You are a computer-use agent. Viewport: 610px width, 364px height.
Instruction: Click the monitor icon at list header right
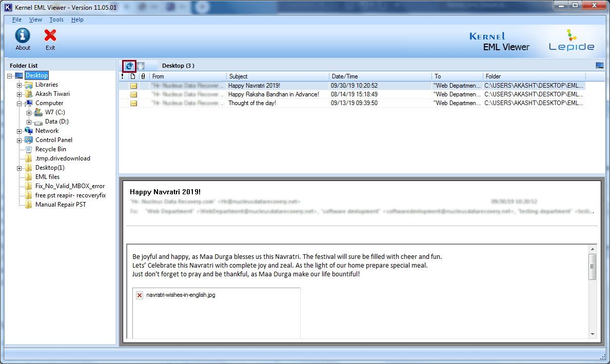(599, 66)
